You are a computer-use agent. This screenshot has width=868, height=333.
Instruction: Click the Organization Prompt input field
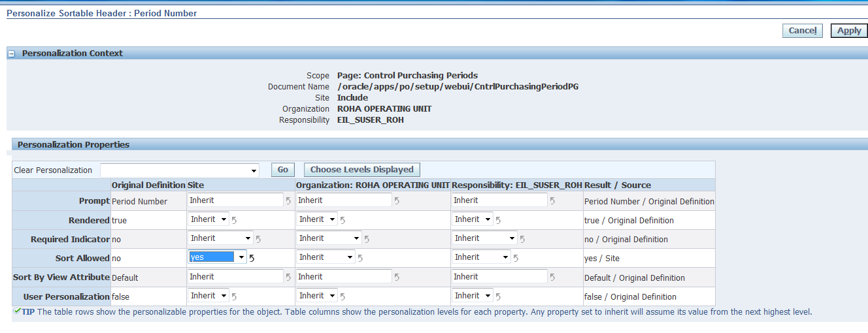[344, 200]
